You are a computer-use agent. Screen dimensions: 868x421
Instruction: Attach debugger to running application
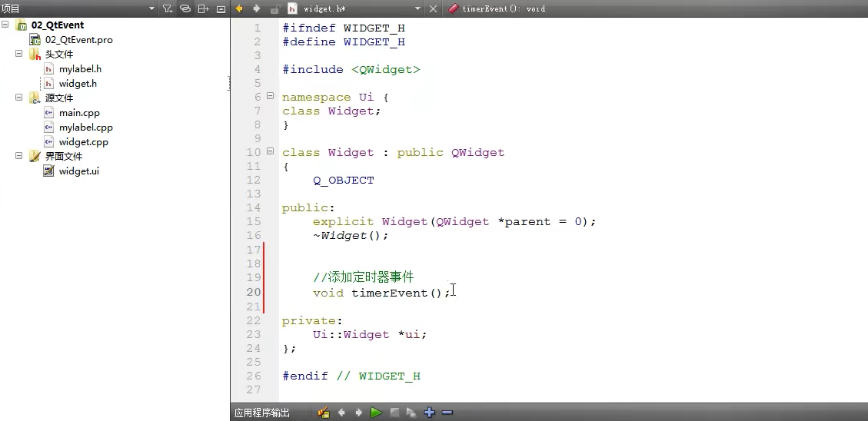pos(411,413)
